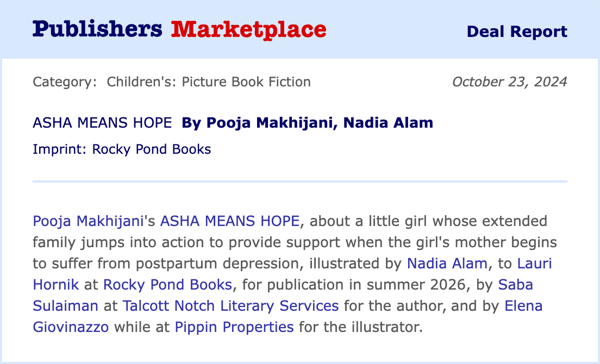Open the Pooja Makhijani link in the paragraph
This screenshot has width=600, height=364.
87,221
